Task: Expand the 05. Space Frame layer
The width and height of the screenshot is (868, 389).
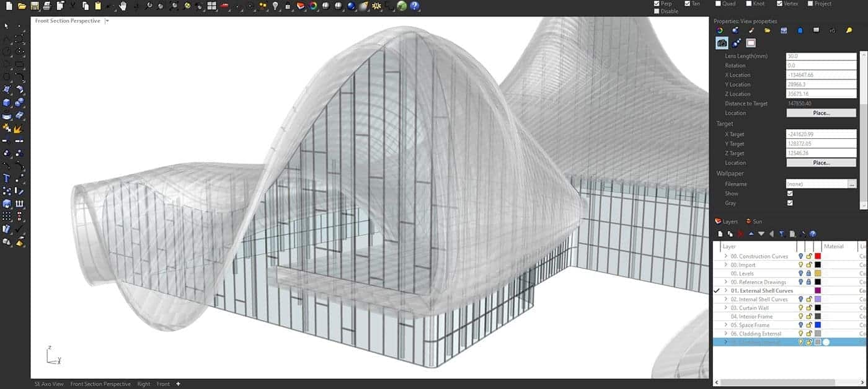Action: (x=725, y=325)
